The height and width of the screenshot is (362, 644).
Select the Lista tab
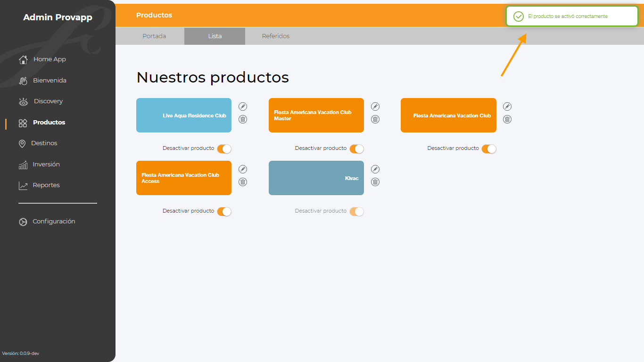(215, 36)
